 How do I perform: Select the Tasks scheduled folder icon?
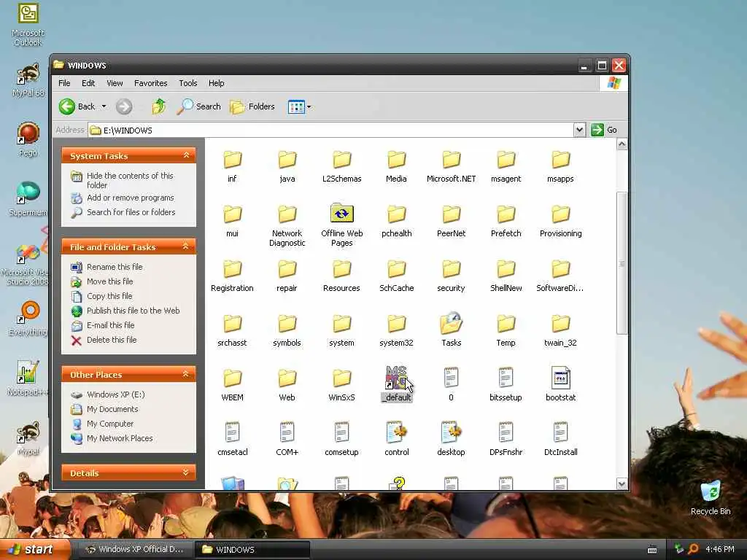451,324
